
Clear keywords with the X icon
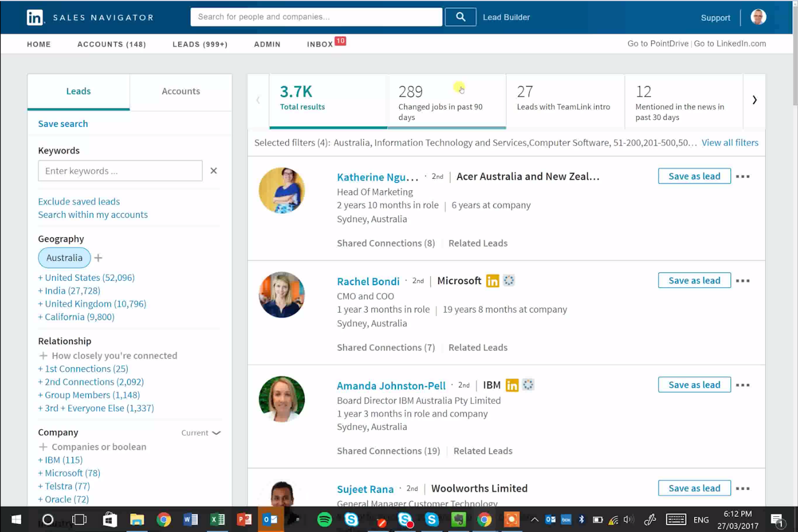click(x=214, y=171)
